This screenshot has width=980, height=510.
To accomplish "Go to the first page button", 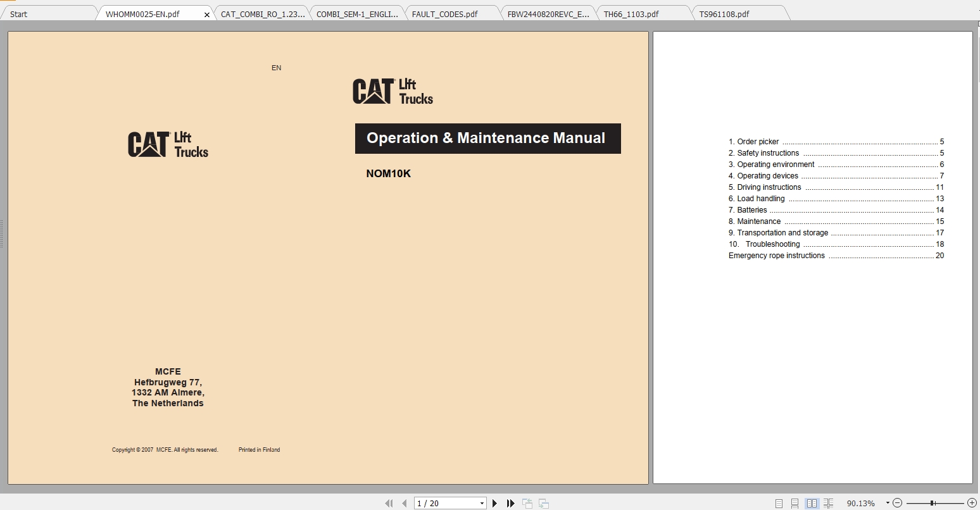I will click(389, 504).
